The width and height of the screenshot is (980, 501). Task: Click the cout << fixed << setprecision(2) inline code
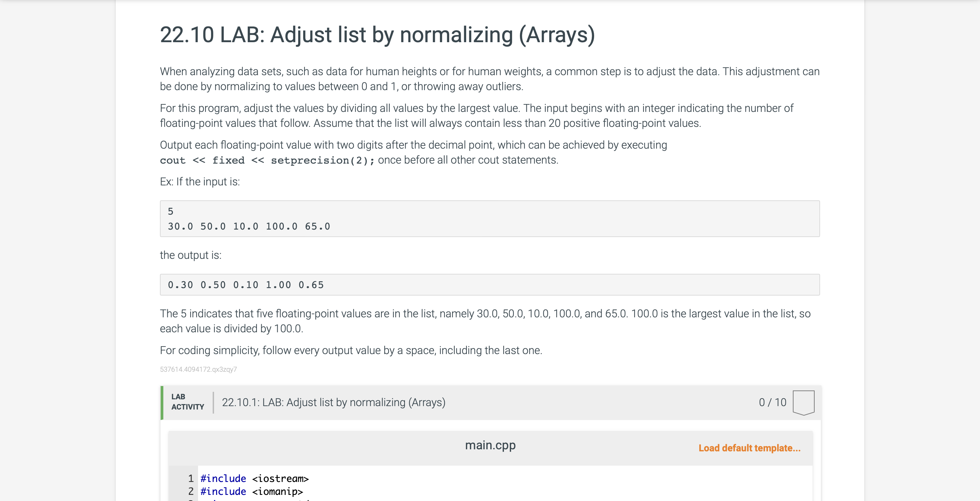click(x=266, y=160)
